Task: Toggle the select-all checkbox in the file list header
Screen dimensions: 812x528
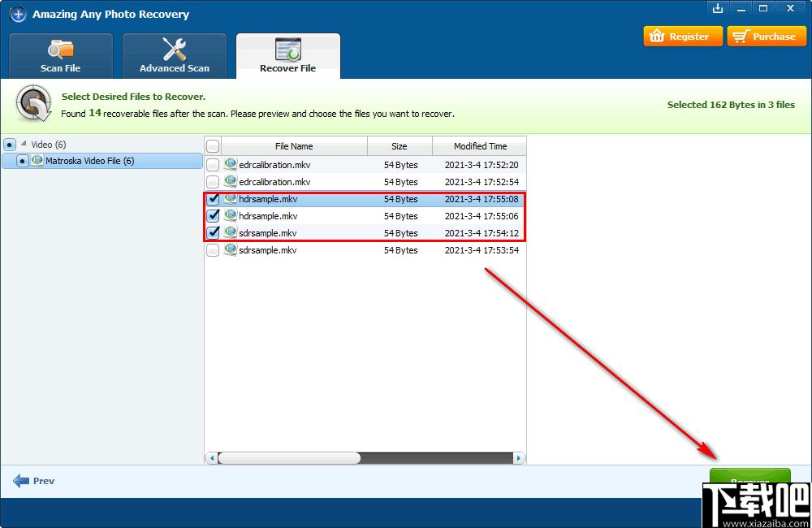Action: (x=213, y=146)
